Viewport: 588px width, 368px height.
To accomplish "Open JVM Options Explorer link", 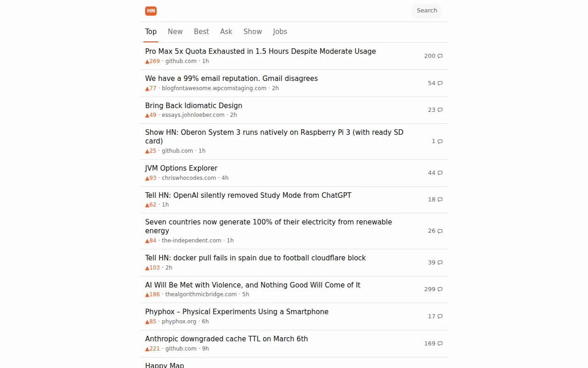I will pos(181,168).
